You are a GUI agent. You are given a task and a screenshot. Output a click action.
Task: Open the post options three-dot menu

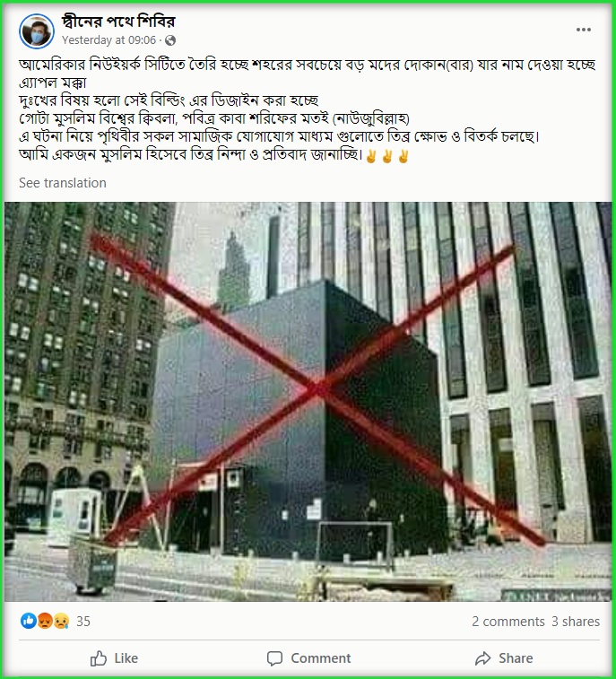coord(583,30)
